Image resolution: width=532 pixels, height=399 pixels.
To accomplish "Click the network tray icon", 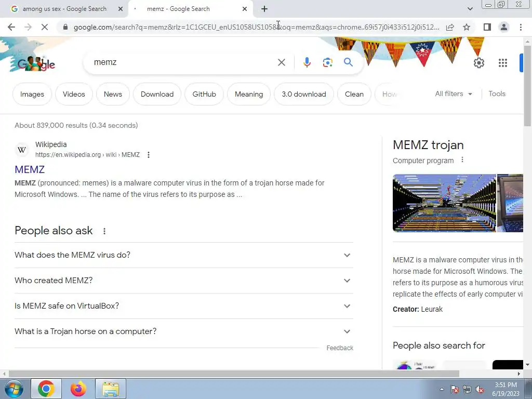I will pos(467,390).
